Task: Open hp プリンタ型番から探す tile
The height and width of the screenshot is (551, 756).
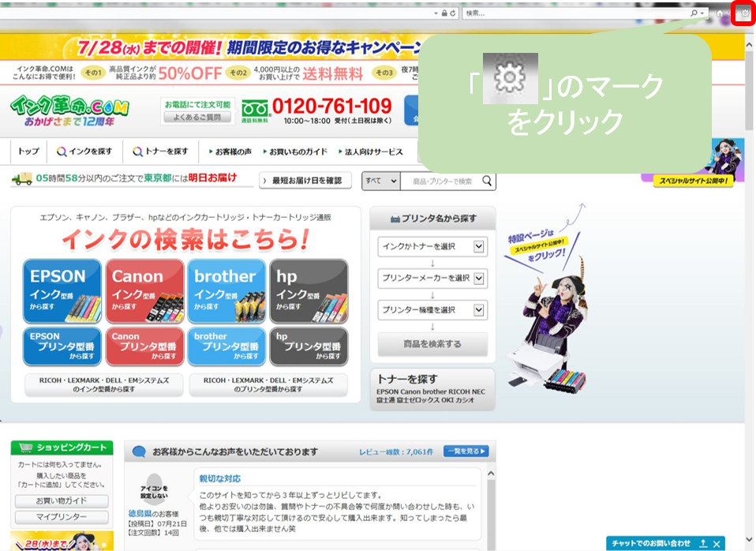Action: click(x=309, y=347)
